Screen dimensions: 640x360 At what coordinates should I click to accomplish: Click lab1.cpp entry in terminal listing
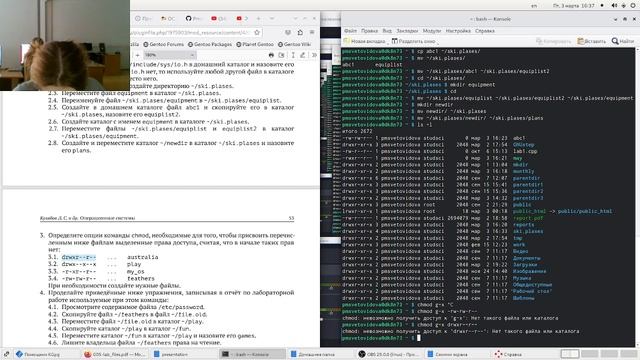click(x=525, y=151)
